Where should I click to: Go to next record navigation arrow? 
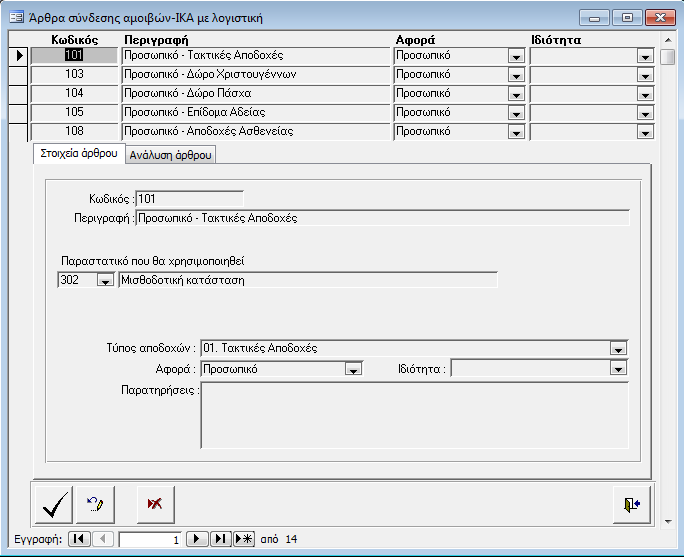(x=198, y=539)
